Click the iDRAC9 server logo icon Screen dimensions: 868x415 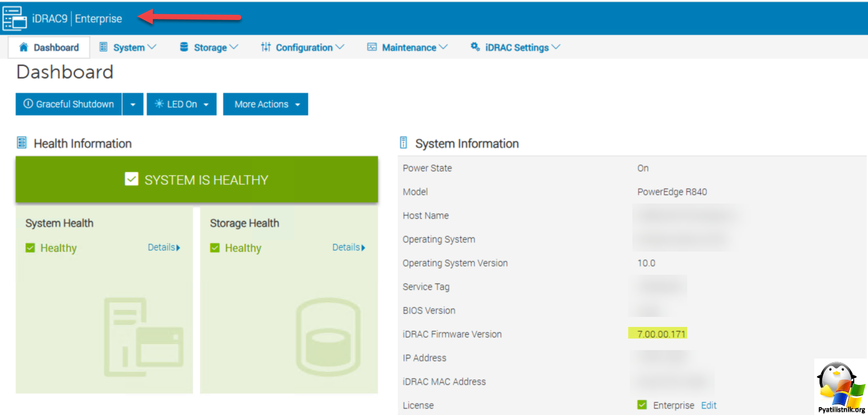point(14,18)
